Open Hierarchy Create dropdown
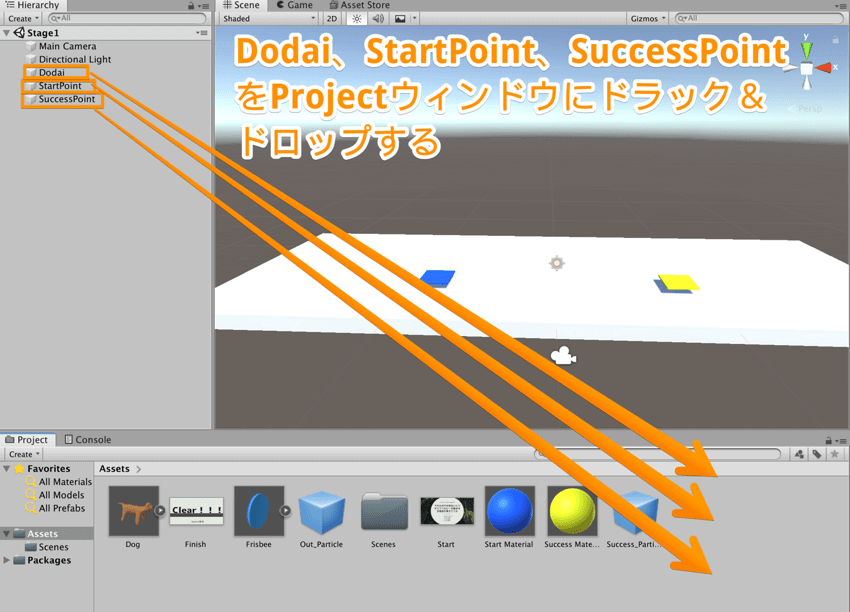The height and width of the screenshot is (612, 850). (x=23, y=18)
